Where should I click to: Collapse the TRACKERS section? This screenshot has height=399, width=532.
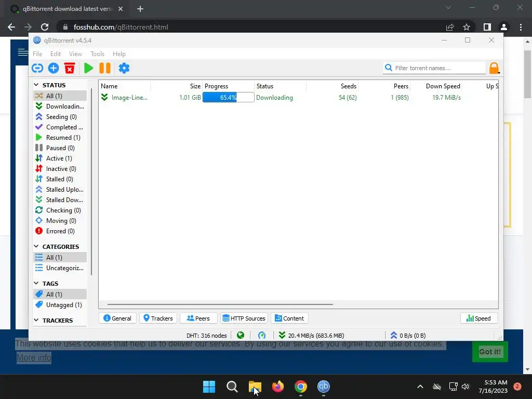tap(36, 320)
